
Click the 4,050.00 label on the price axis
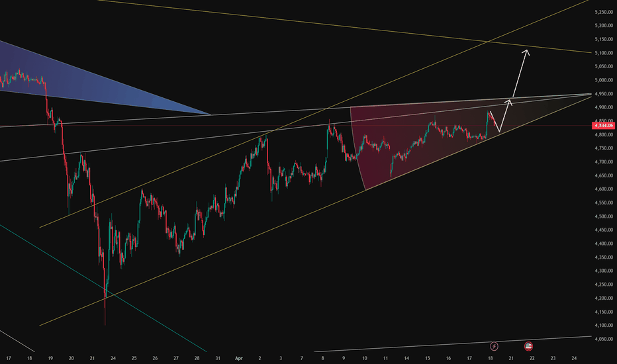(604, 338)
